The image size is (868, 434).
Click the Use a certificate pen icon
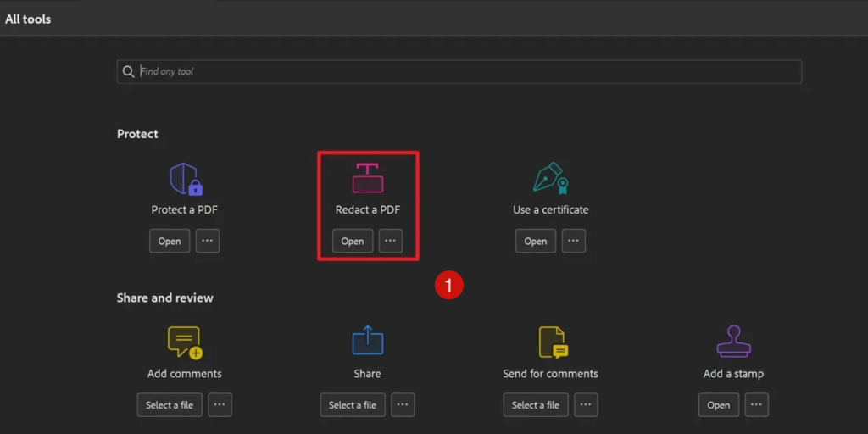[x=551, y=178]
